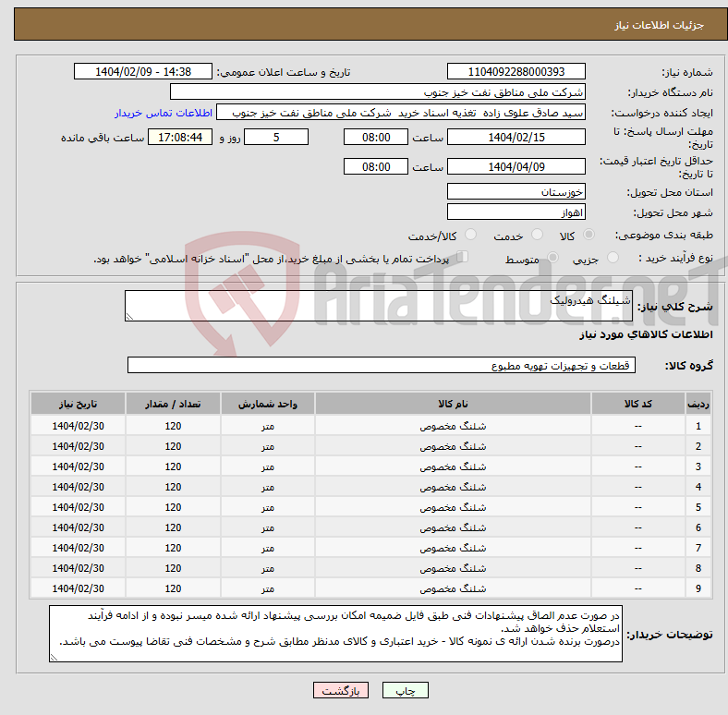Screen dimensions: 728x715
Task: Click شلنگ مخصوص in row 4
Action: click(x=453, y=487)
